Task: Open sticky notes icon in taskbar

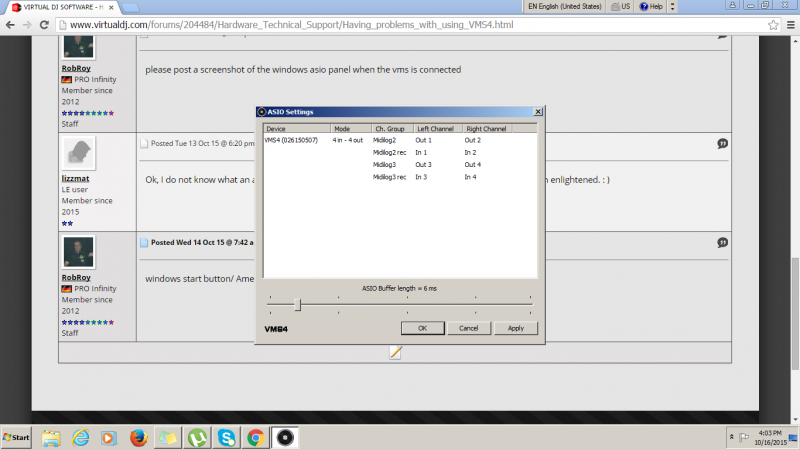Action: (167, 438)
